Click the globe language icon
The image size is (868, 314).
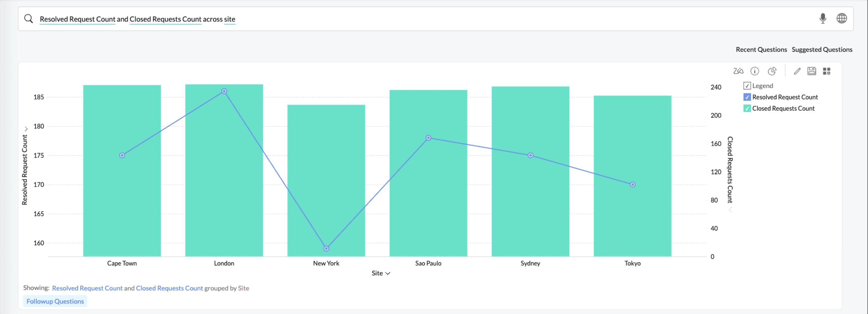[841, 18]
